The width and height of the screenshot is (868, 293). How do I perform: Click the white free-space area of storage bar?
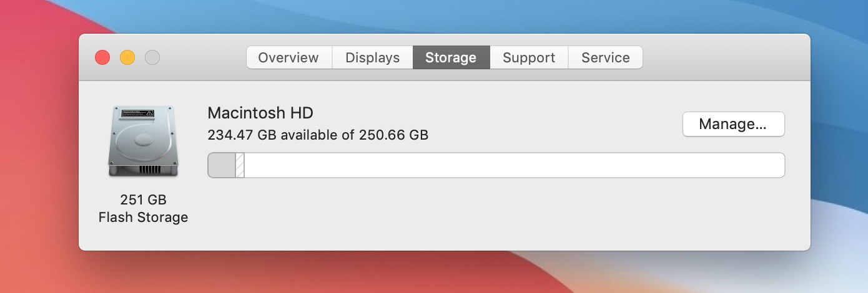pyautogui.click(x=512, y=165)
